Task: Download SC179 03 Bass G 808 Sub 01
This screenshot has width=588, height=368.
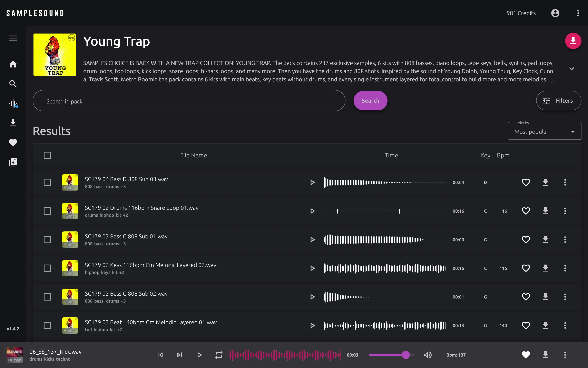Action: click(x=546, y=240)
